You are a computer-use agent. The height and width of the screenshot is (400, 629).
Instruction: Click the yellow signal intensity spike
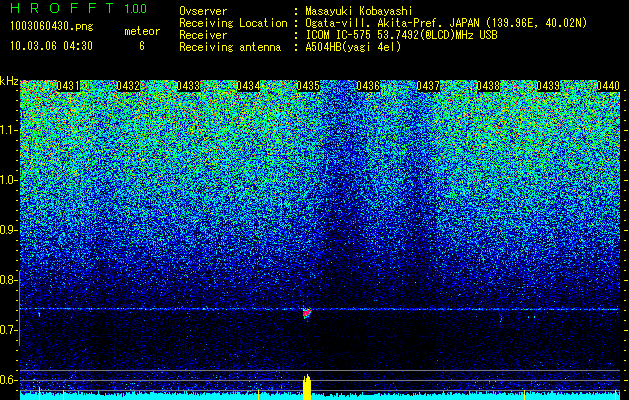pyautogui.click(x=307, y=387)
